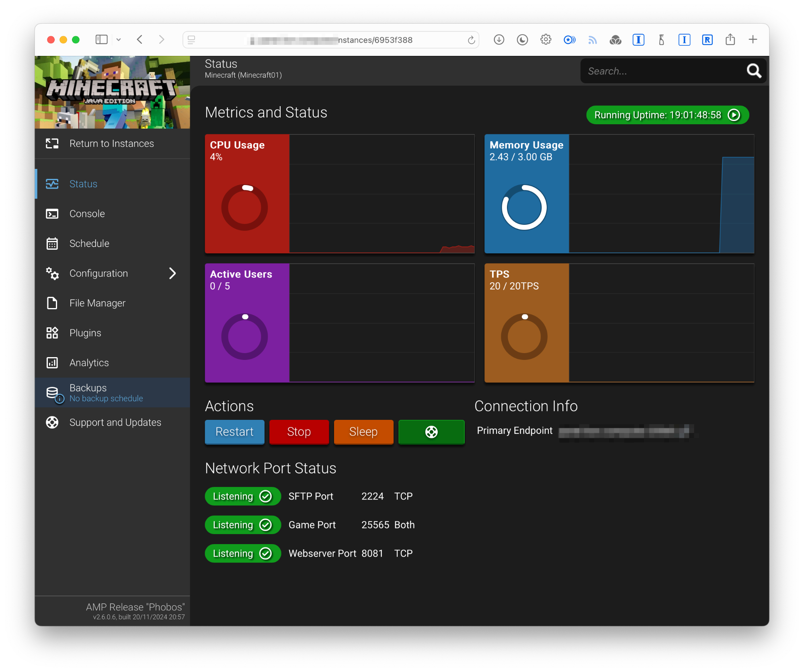Open the Safari sidebar dropdown arrow
804x672 pixels.
[119, 40]
